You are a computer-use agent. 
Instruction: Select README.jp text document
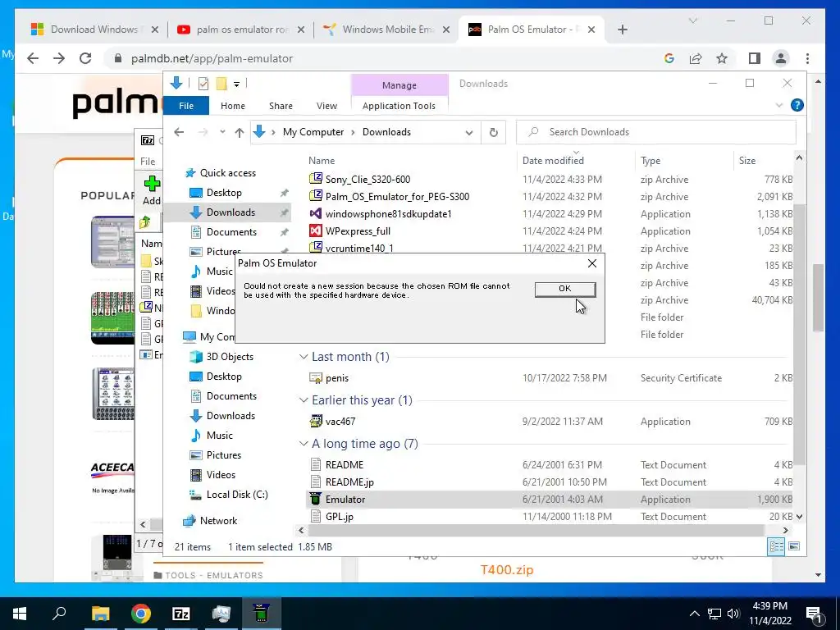click(349, 482)
